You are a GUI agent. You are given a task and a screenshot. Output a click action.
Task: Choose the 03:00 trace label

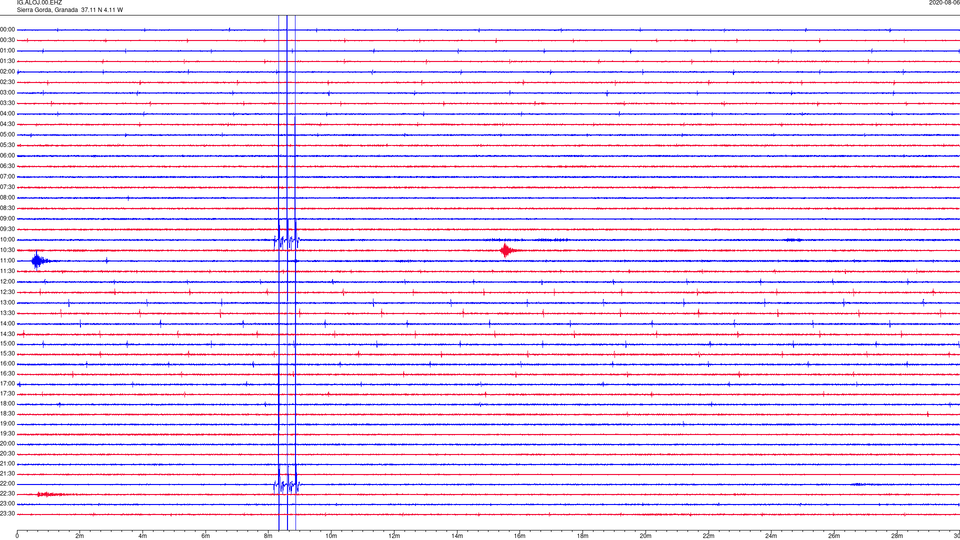7,92
